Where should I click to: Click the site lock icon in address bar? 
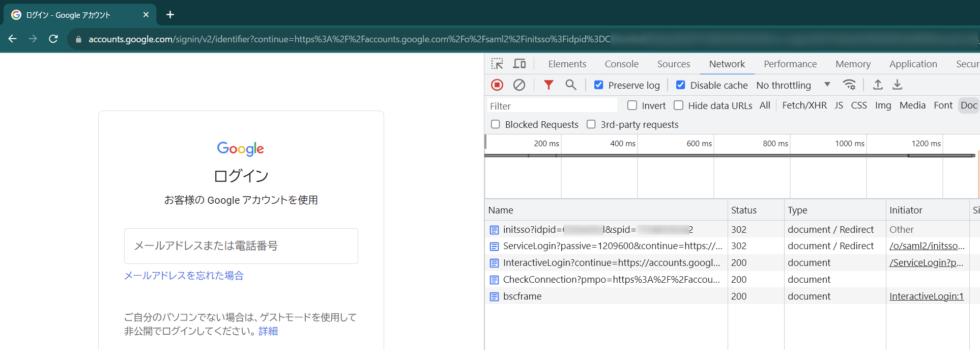pyautogui.click(x=78, y=39)
